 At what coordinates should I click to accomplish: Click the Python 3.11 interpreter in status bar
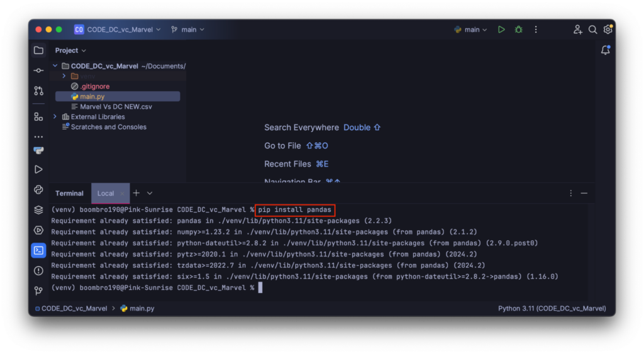click(x=552, y=309)
